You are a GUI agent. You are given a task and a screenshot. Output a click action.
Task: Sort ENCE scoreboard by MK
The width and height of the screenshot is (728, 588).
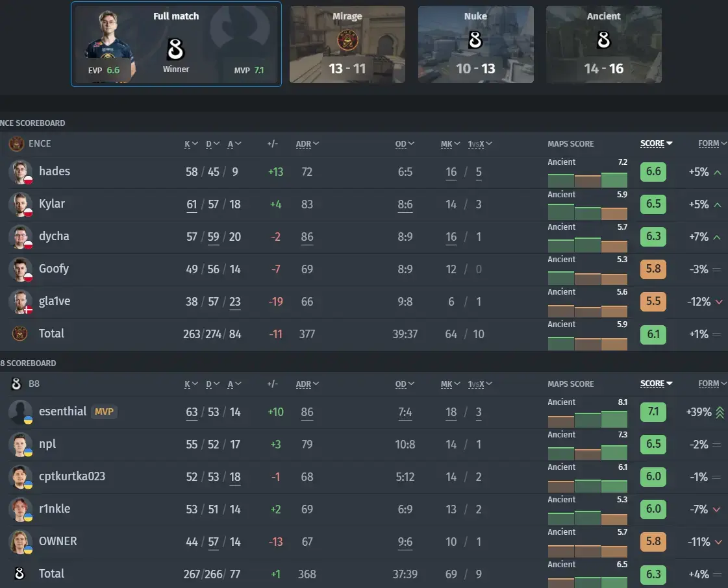[x=450, y=144]
